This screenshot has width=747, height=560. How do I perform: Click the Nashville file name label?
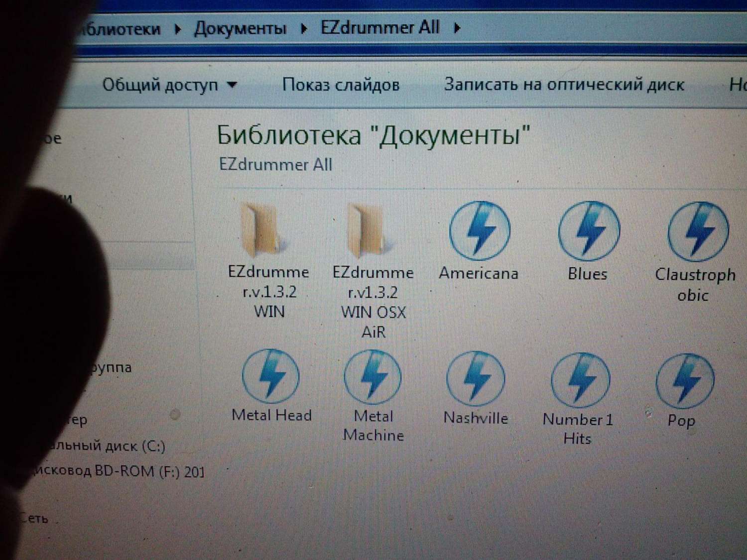[476, 418]
